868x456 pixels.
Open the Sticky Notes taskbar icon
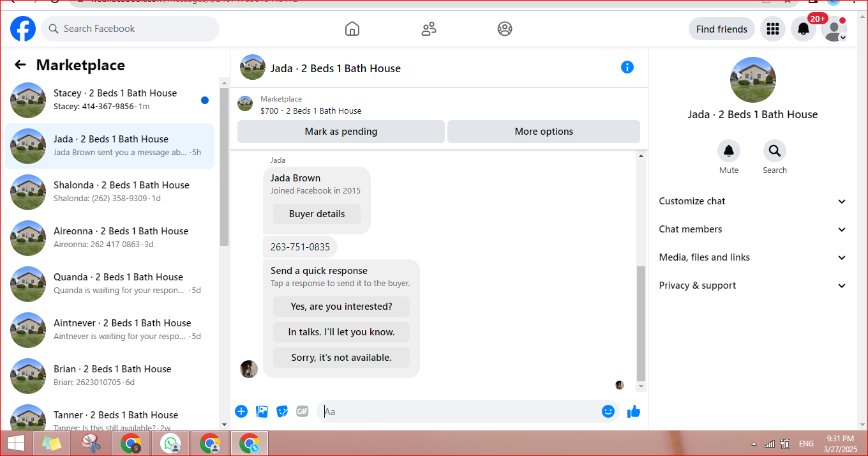52,443
